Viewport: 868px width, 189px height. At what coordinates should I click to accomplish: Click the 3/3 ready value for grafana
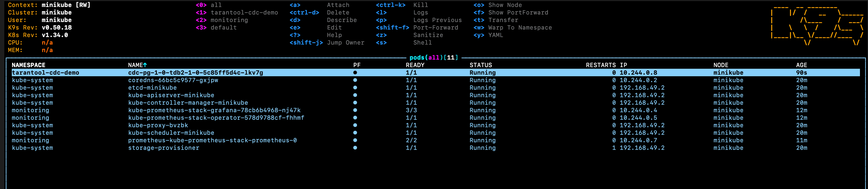coord(411,110)
